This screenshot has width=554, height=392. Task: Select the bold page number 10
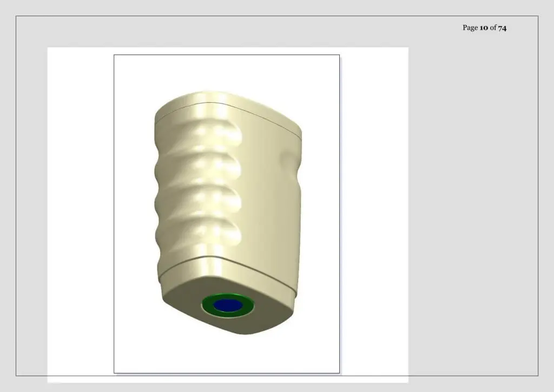click(x=484, y=28)
